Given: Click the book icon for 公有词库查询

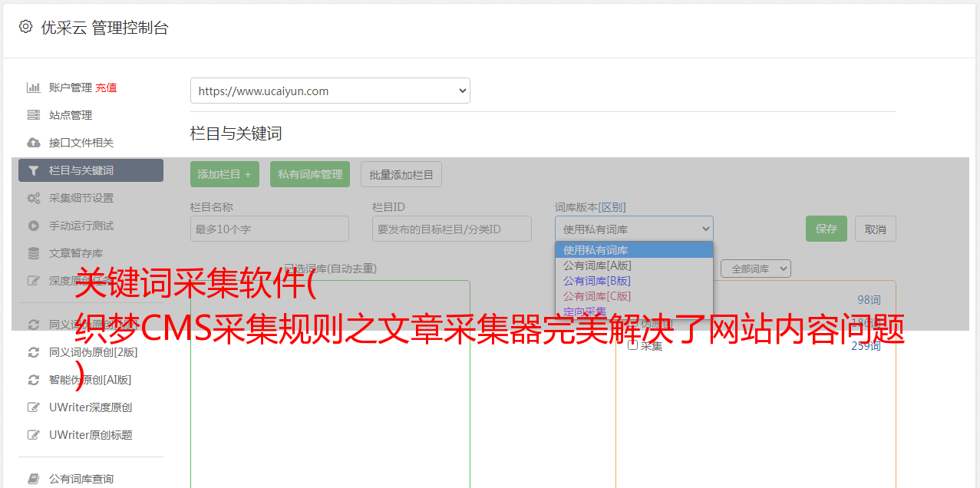Looking at the screenshot, I should pyautogui.click(x=34, y=479).
